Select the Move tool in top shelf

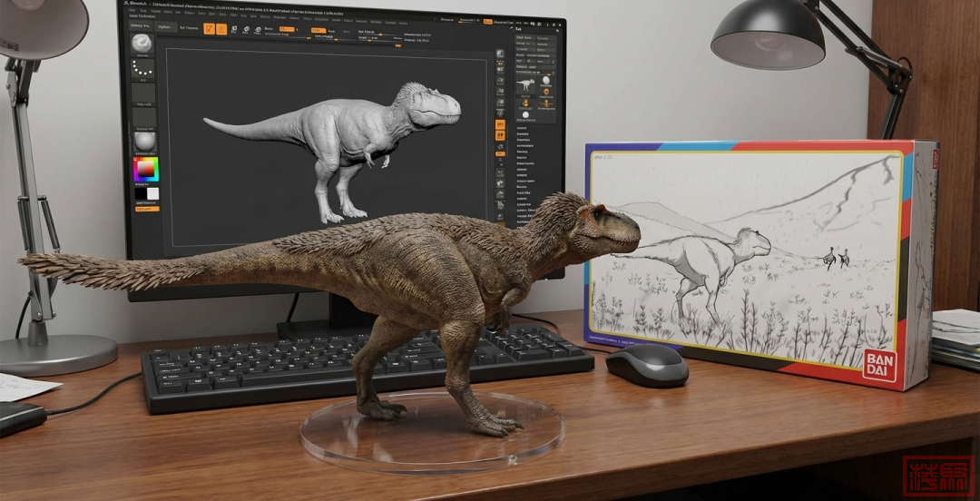234,29
